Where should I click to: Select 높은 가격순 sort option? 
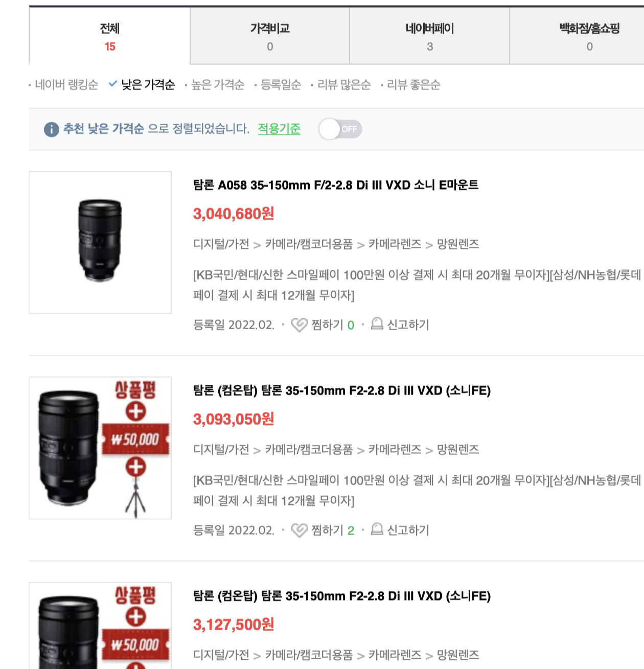[x=218, y=85]
